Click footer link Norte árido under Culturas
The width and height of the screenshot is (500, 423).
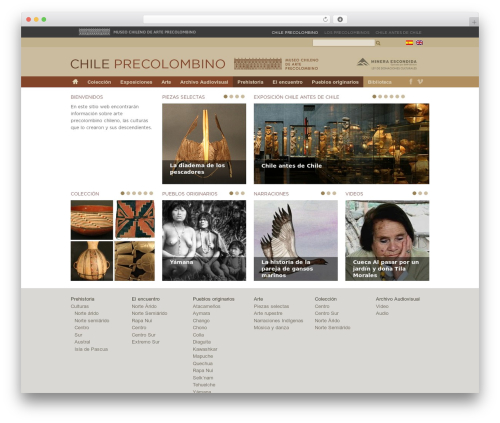86,313
